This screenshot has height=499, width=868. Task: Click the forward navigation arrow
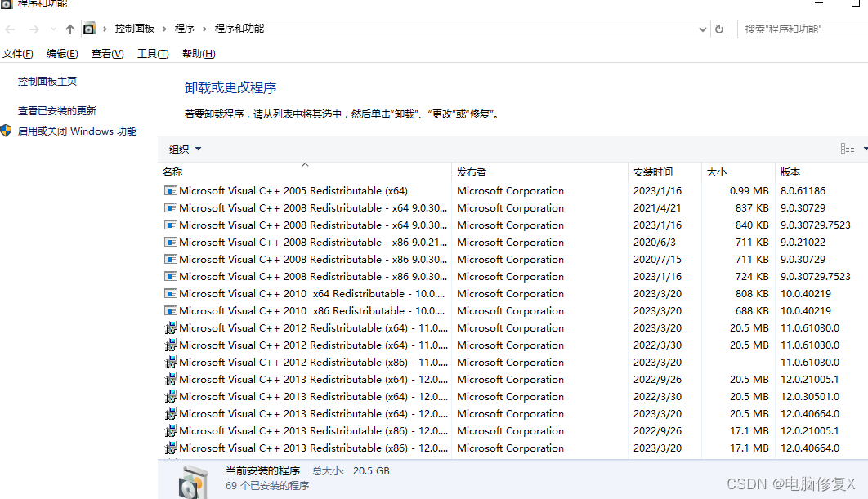[34, 29]
